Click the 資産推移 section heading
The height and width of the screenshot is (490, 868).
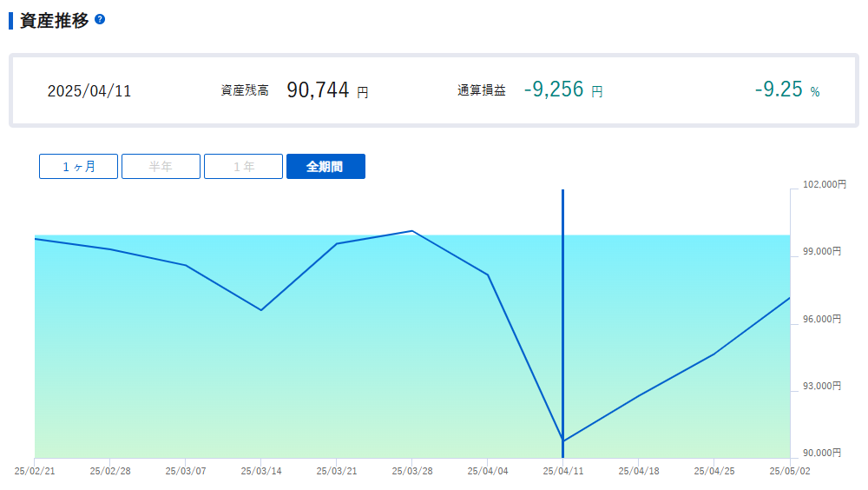(x=54, y=21)
